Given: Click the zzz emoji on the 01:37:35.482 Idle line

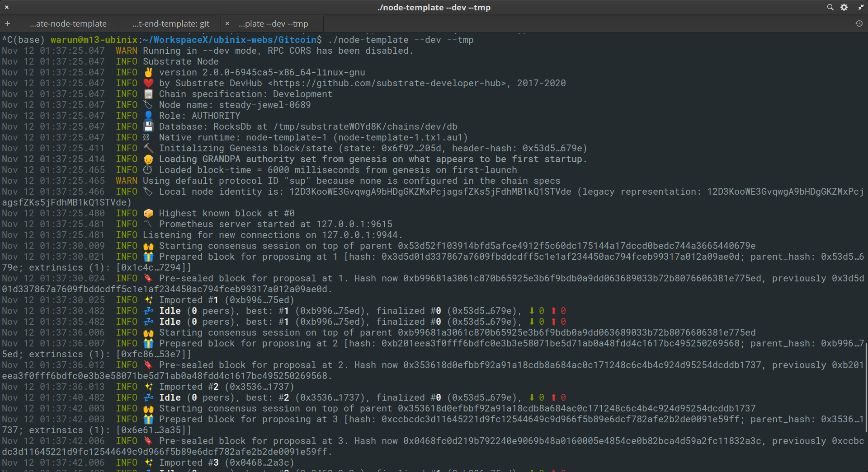Looking at the screenshot, I should tap(148, 322).
